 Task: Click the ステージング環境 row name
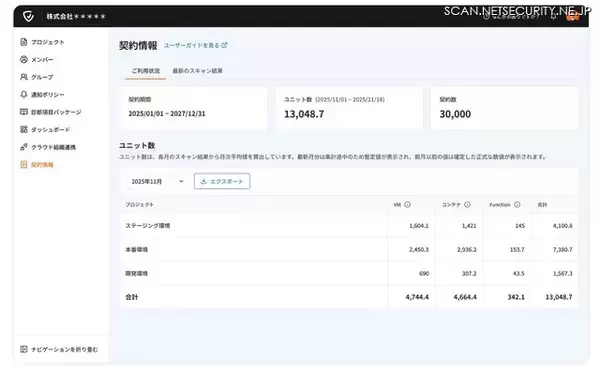pyautogui.click(x=148, y=226)
